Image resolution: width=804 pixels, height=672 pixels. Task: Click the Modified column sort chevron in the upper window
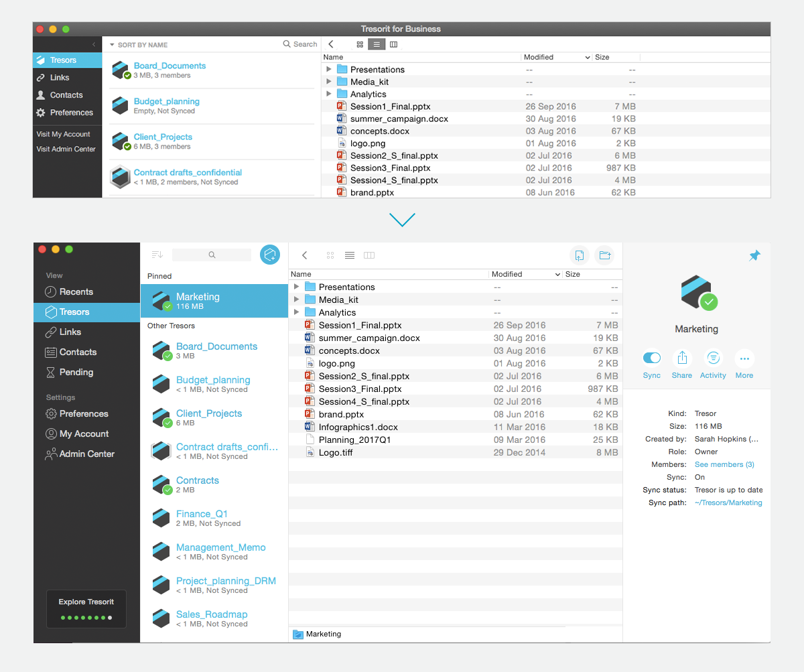point(588,58)
